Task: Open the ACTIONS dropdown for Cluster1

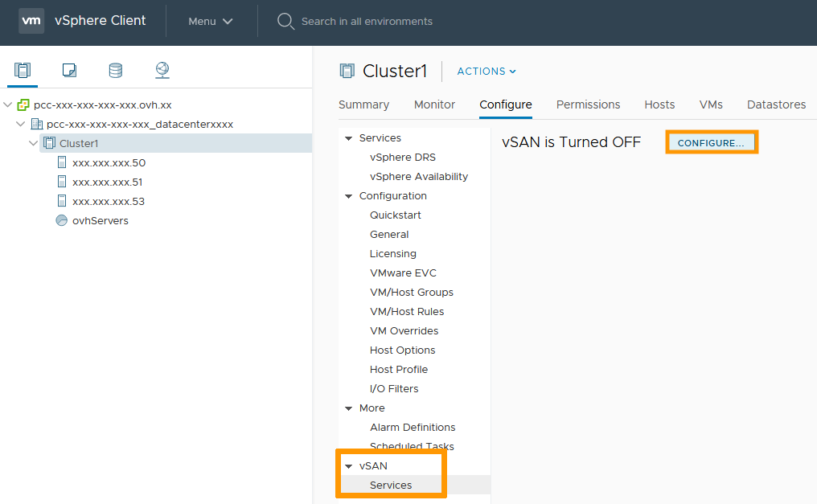Action: [487, 72]
